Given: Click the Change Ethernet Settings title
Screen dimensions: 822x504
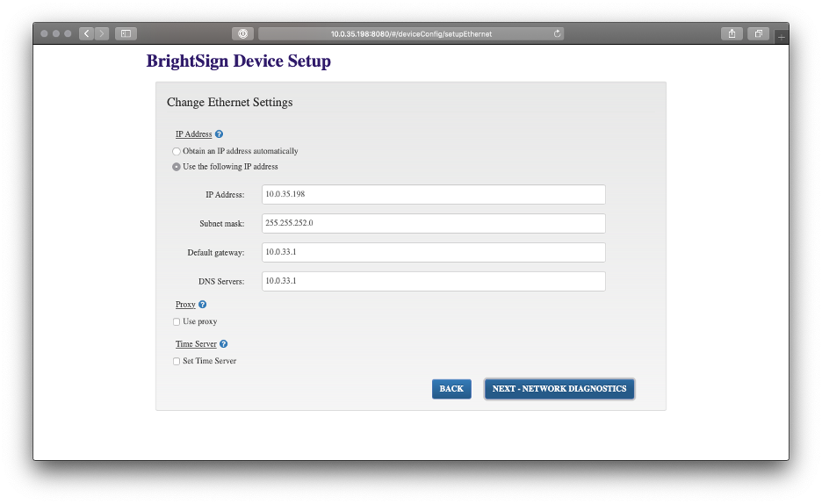Looking at the screenshot, I should point(229,102).
